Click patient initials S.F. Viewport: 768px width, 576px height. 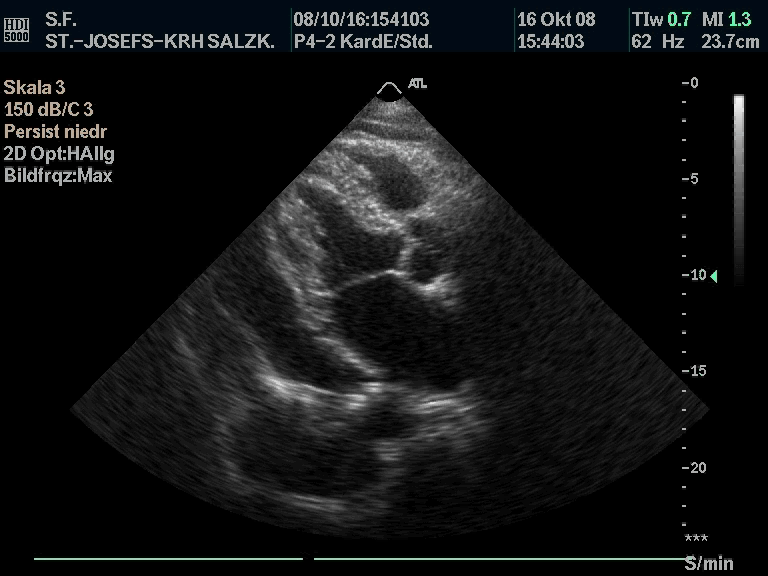61,20
